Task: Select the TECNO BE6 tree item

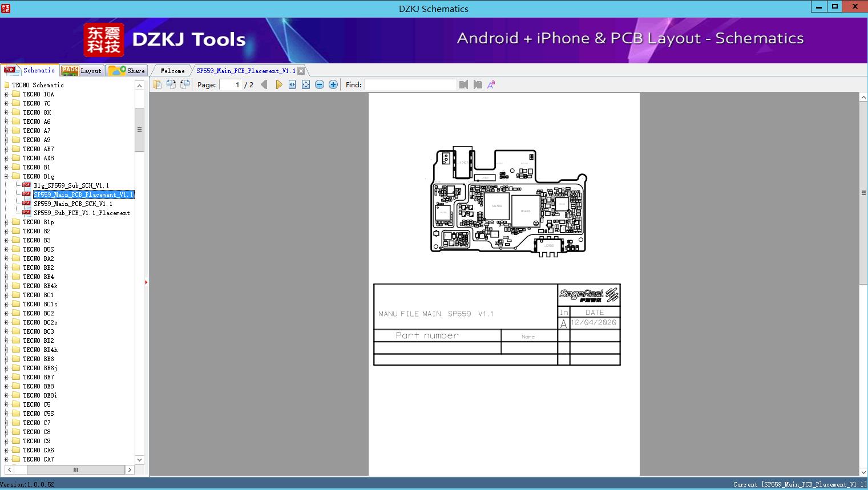Action: click(x=38, y=359)
